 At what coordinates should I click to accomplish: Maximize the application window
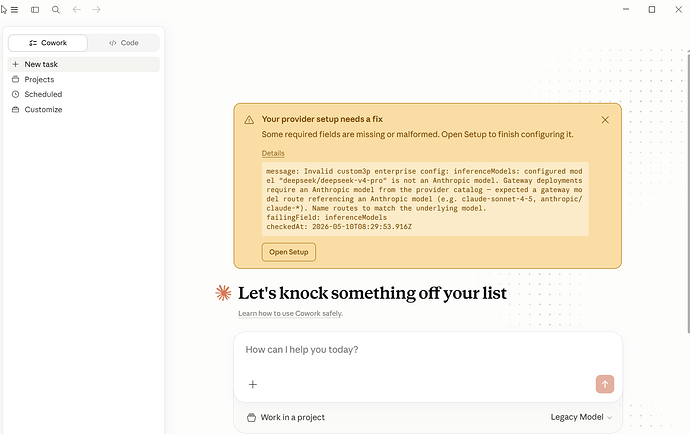652,9
